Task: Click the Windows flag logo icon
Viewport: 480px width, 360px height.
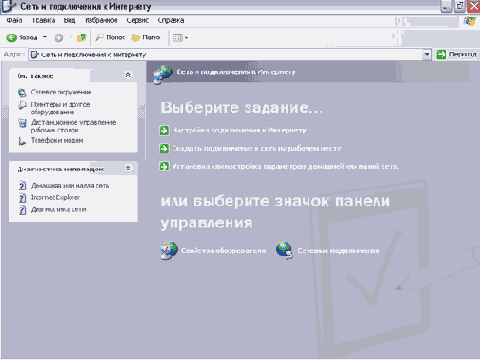Action: click(x=470, y=21)
